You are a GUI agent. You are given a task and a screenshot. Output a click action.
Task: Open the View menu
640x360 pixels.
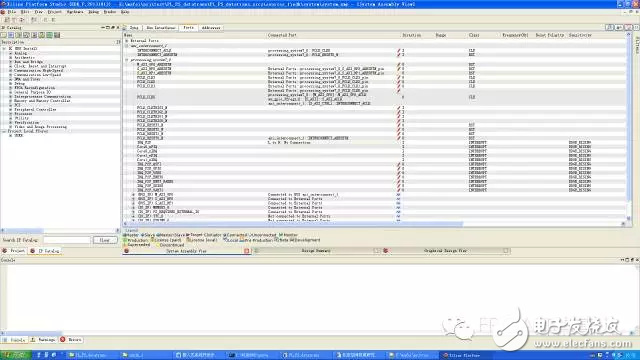pyautogui.click(x=38, y=12)
